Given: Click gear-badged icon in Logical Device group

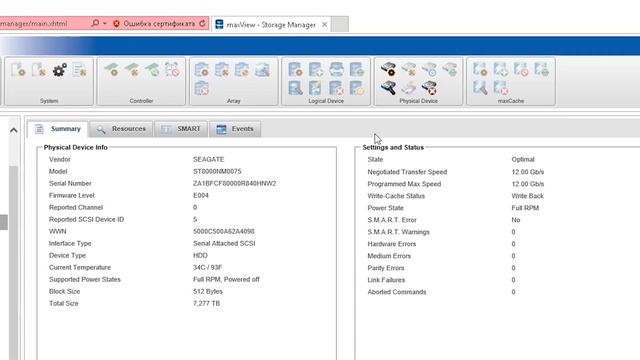Looking at the screenshot, I should 295,70.
